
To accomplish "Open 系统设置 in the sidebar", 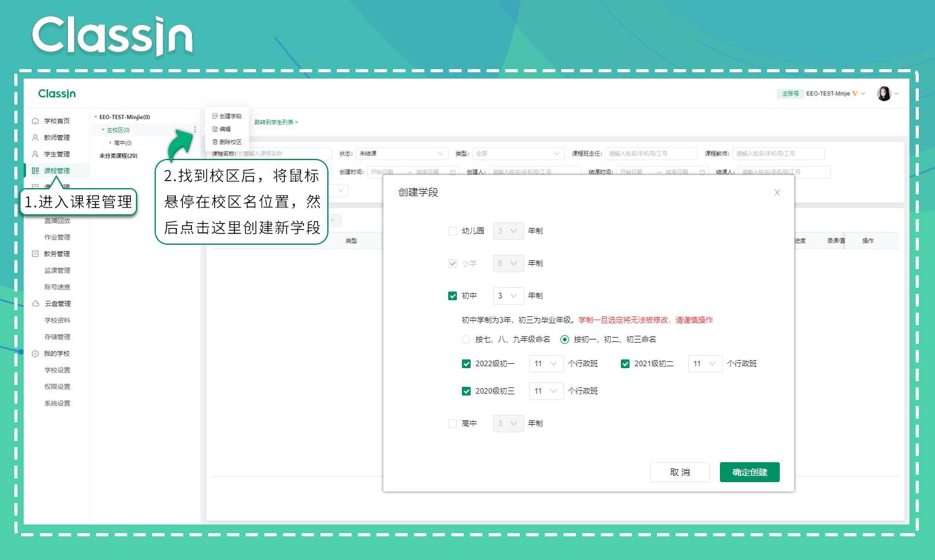I will [57, 404].
